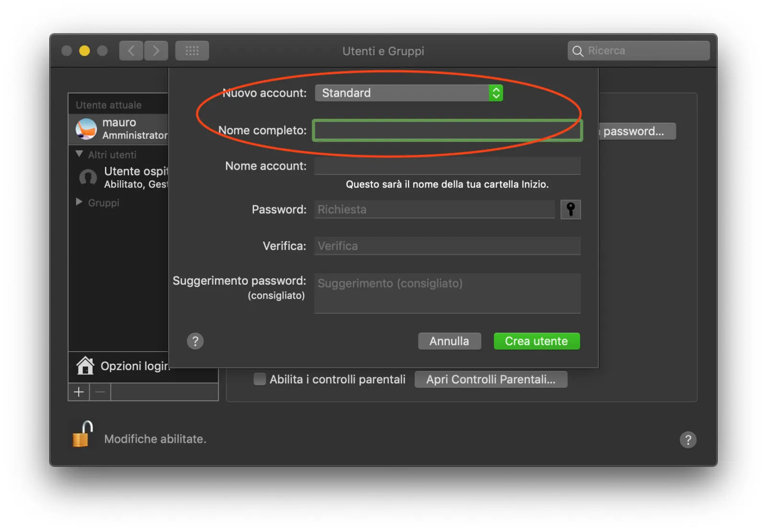
Task: Open the password assistant key icon
Action: pyautogui.click(x=570, y=209)
